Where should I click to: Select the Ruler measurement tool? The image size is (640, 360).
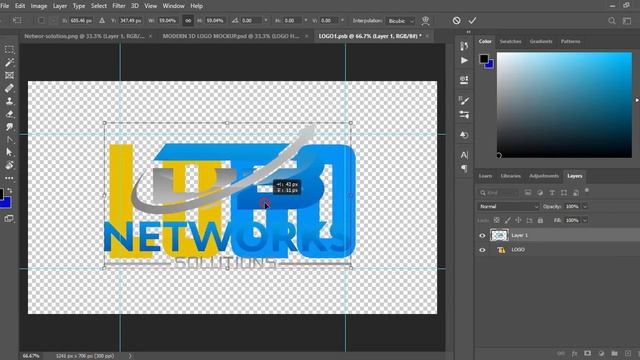tap(9, 88)
